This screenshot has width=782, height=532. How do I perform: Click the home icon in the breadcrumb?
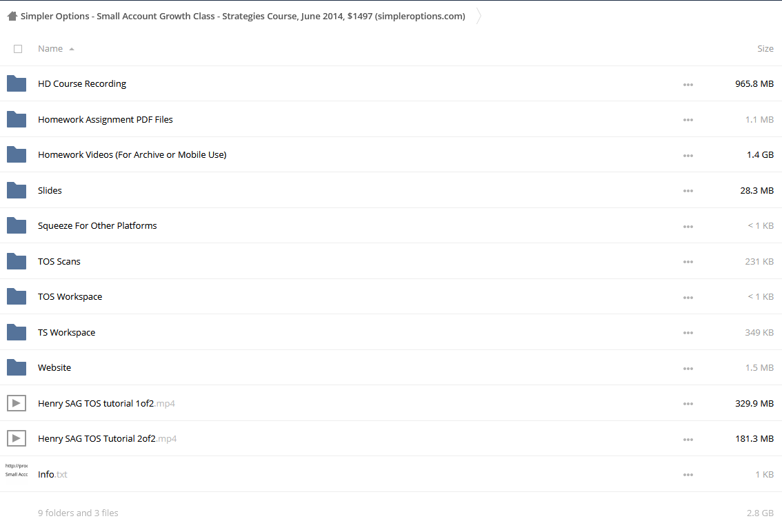12,16
